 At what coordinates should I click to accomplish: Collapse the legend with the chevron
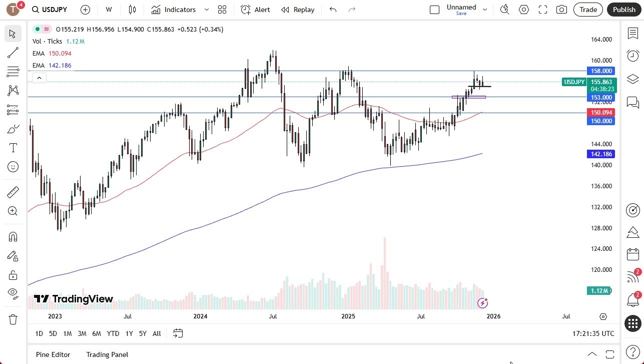point(39,78)
